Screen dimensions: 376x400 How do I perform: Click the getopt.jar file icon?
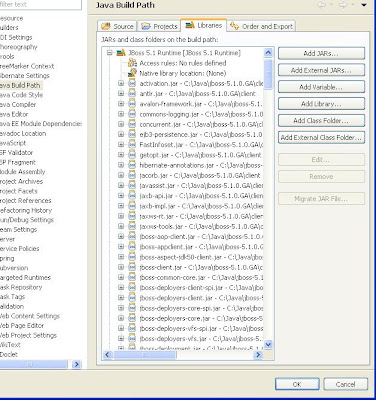[132, 155]
